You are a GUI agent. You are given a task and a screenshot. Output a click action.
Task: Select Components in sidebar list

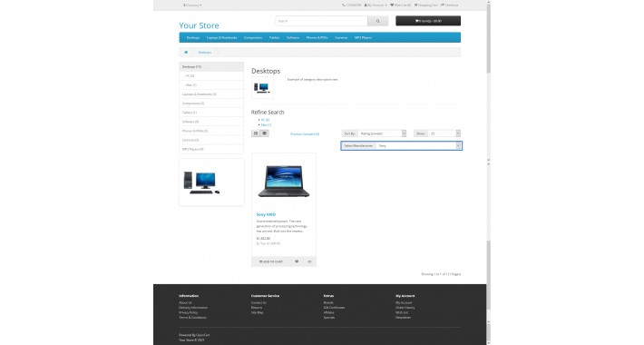[211, 103]
